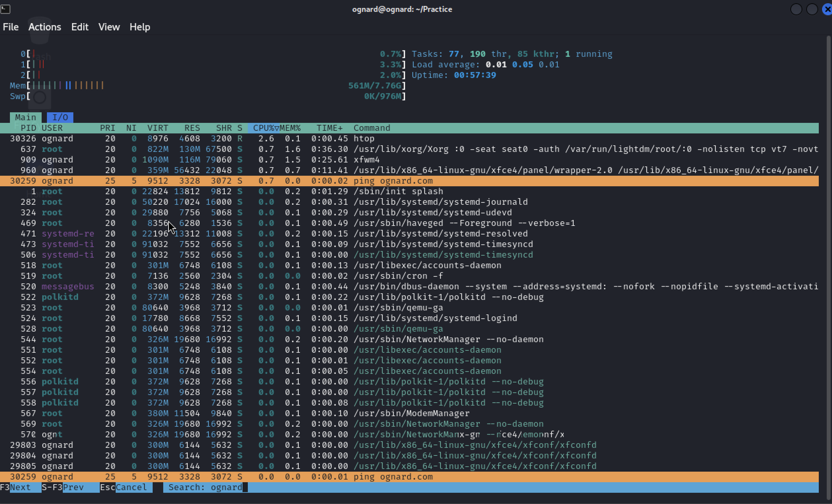The image size is (832, 504).
Task: Click the Search input field containing ognard
Action: [x=491, y=487]
